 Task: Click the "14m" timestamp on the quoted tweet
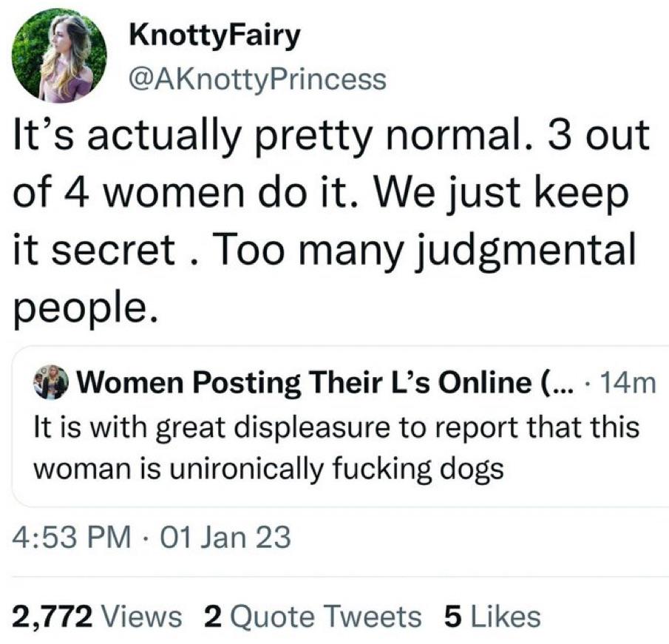pyautogui.click(x=629, y=382)
